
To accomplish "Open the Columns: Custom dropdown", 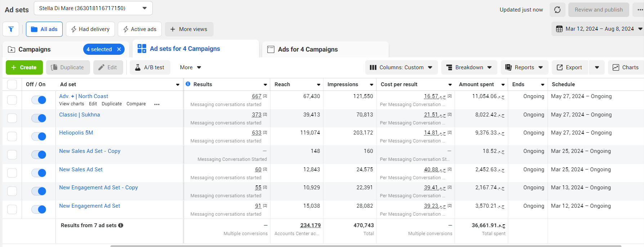I will tap(401, 67).
